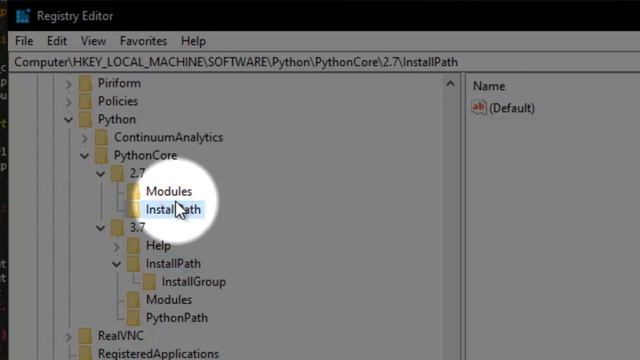
Task: Select the RegisteredApplications key label
Action: [158, 353]
